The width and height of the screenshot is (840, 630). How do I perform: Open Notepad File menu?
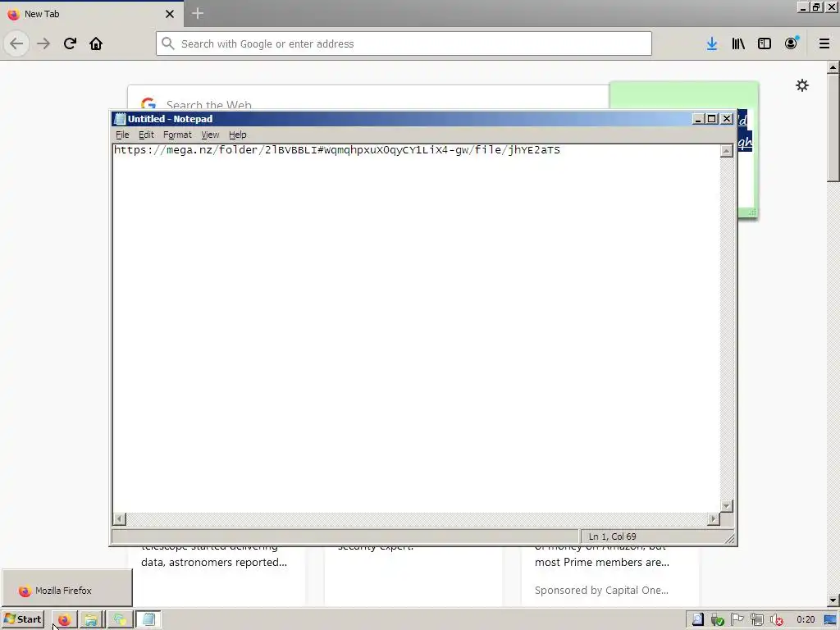pos(122,135)
